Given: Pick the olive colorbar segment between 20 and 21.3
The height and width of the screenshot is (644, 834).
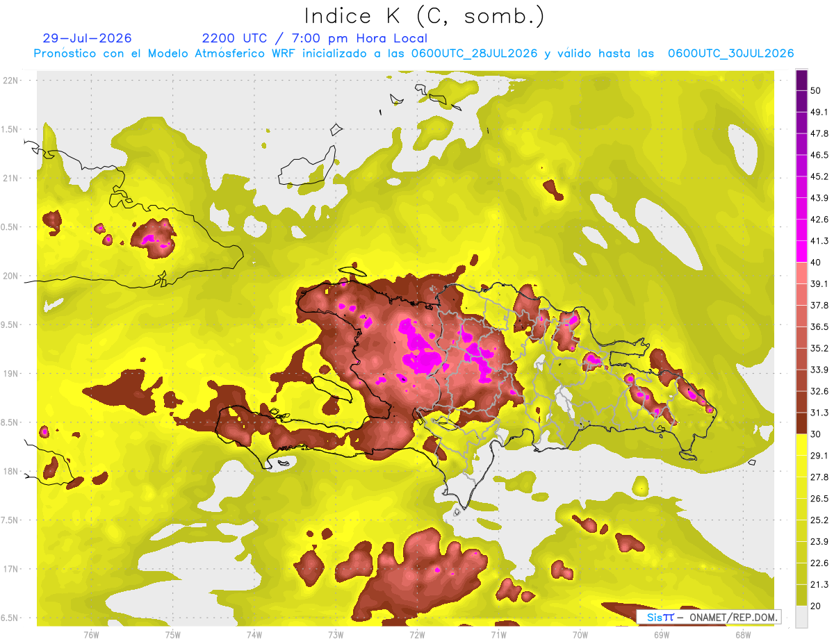Looking at the screenshot, I should coord(801,595).
